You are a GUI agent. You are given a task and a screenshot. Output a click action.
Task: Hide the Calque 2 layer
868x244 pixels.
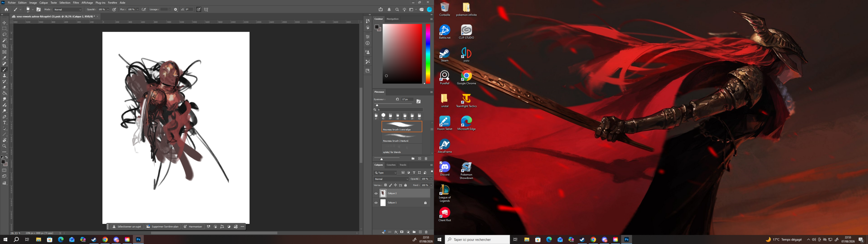click(376, 193)
